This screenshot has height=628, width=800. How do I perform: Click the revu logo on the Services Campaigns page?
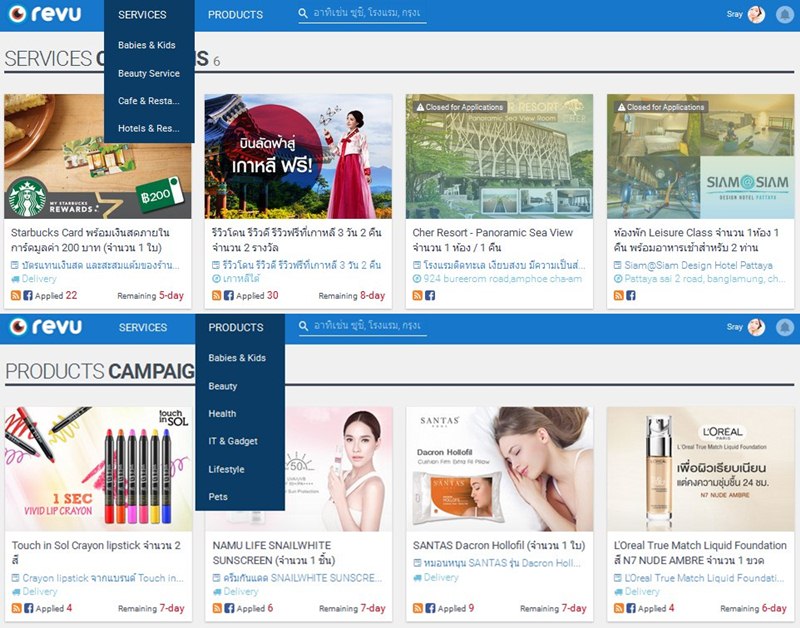point(45,14)
